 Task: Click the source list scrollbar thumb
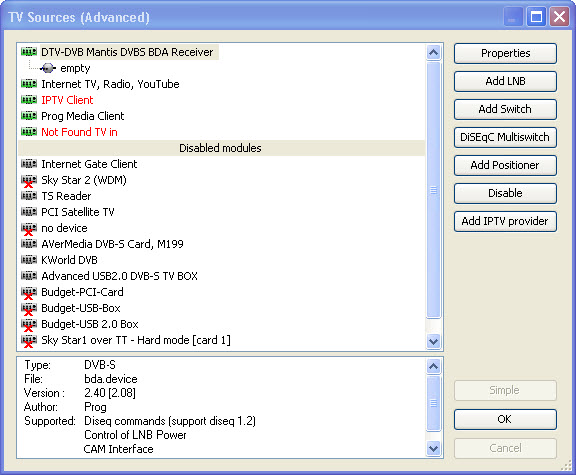(x=433, y=190)
